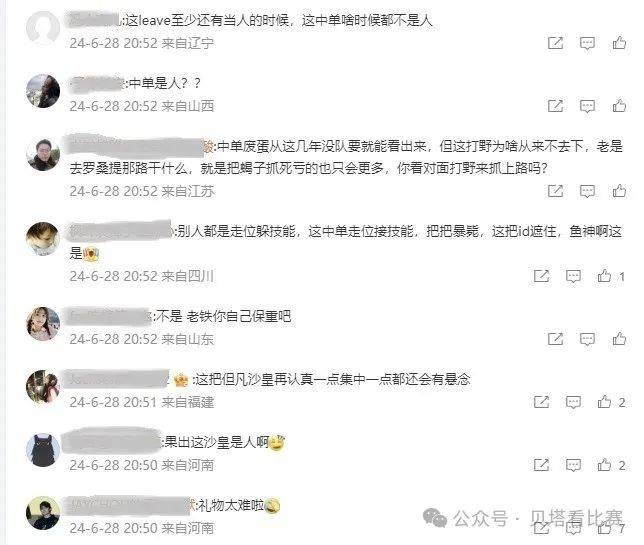Open the cat avatar of Henan commenter
The height and width of the screenshot is (545, 644).
tap(43, 450)
